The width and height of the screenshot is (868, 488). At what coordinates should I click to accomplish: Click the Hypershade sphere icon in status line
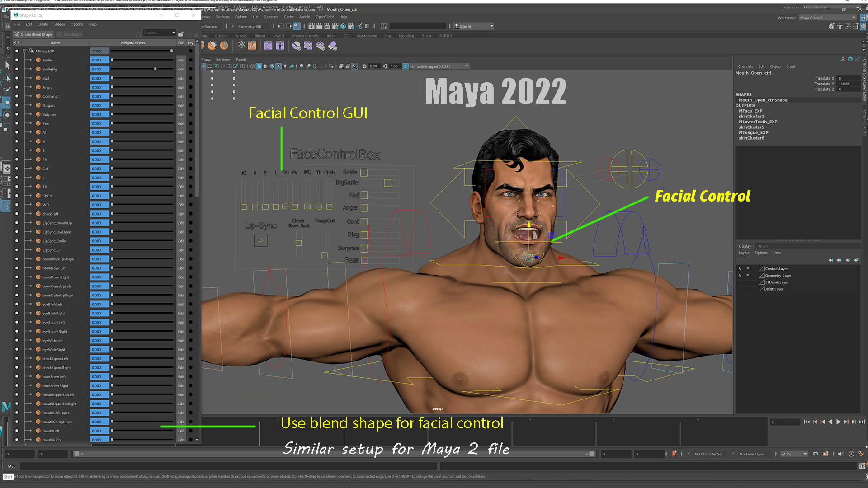(344, 26)
